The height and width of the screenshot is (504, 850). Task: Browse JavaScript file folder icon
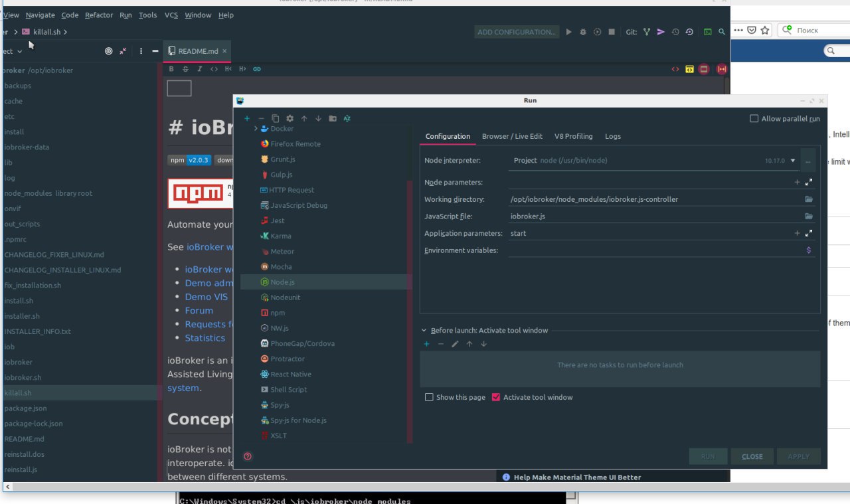[x=808, y=216]
